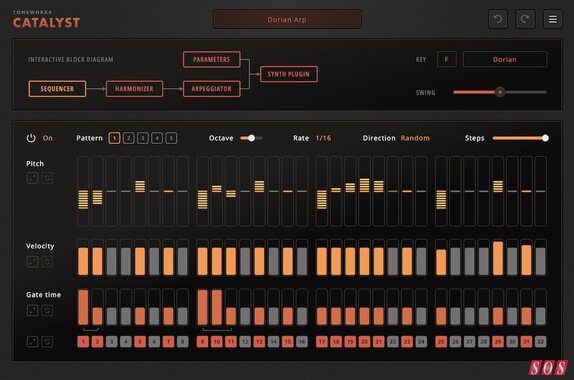Randomize step on/off row with dice icon

pos(33,342)
